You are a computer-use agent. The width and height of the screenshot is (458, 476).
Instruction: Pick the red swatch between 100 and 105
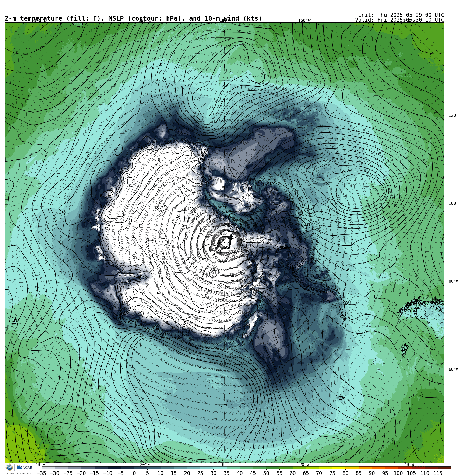pyautogui.click(x=405, y=468)
